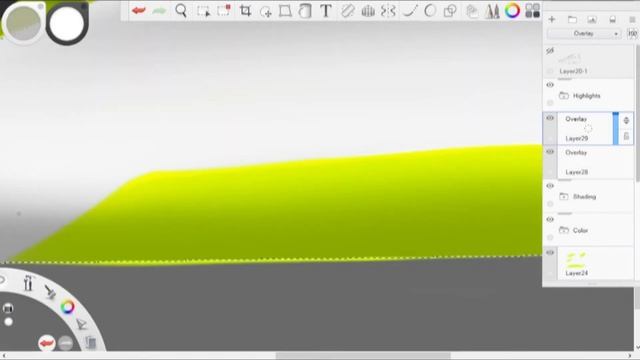Image resolution: width=640 pixels, height=360 pixels.
Task: Click the layer opacity value field
Action: [x=632, y=33]
